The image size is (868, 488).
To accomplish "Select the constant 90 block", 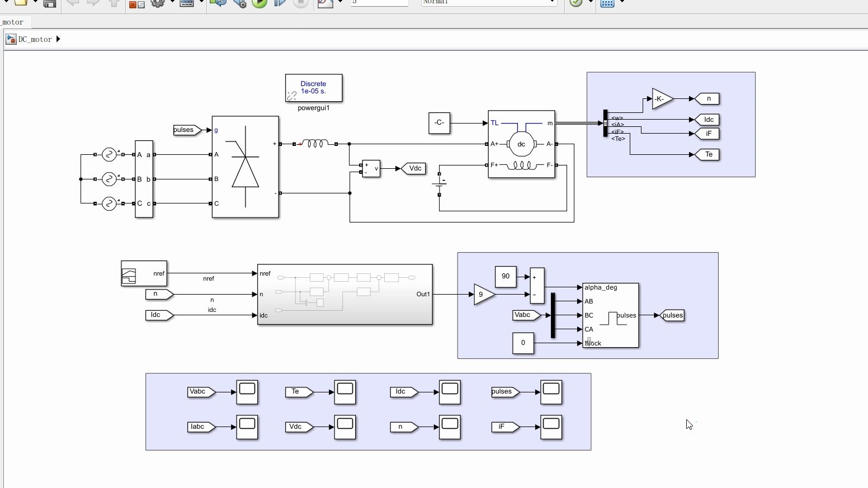I will tap(506, 277).
